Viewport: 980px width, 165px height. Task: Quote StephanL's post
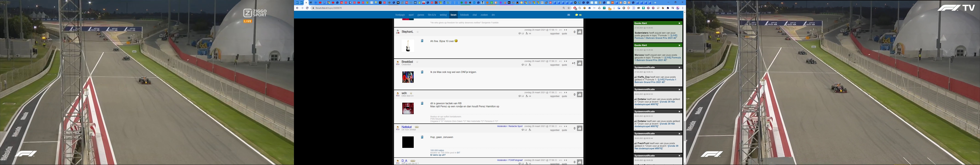(x=565, y=34)
